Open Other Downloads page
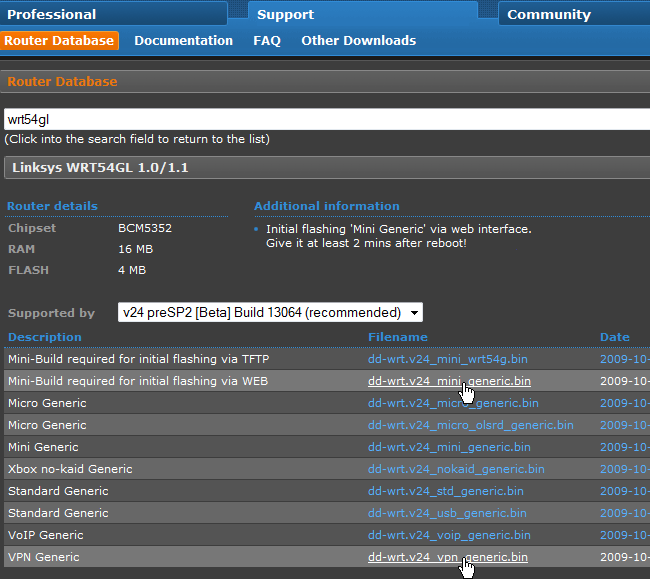The height and width of the screenshot is (579, 650). tap(359, 41)
